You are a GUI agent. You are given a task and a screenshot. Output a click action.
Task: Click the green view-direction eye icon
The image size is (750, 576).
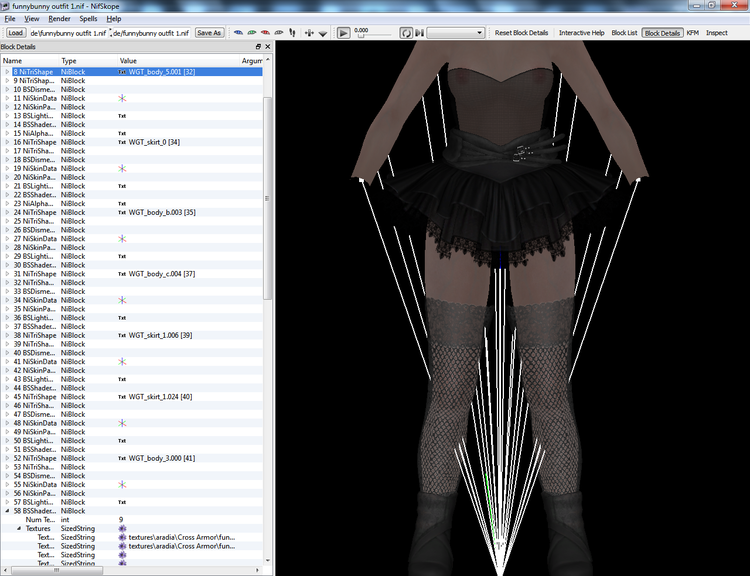coord(252,33)
